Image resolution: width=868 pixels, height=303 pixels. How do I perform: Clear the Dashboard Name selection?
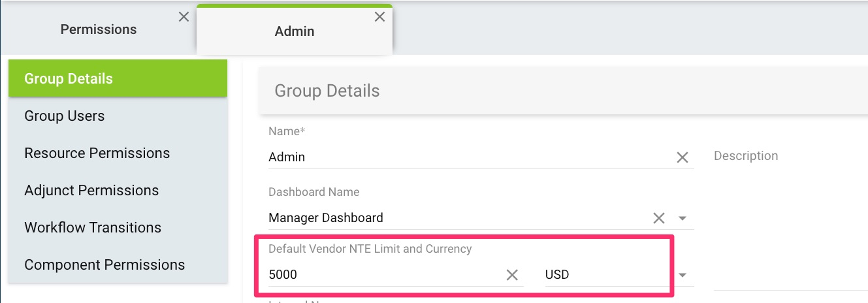(659, 218)
